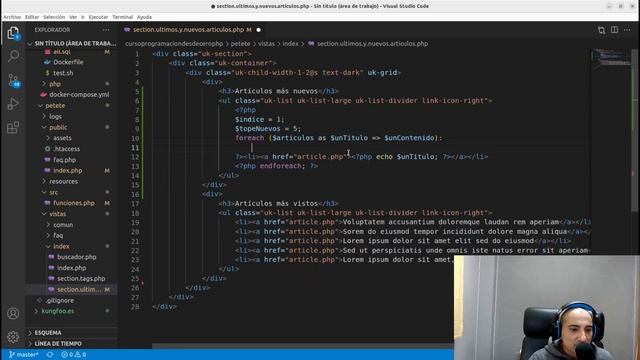Open index.php inside vistas index folder
Viewport: 640px width, 360px height.
(x=71, y=268)
